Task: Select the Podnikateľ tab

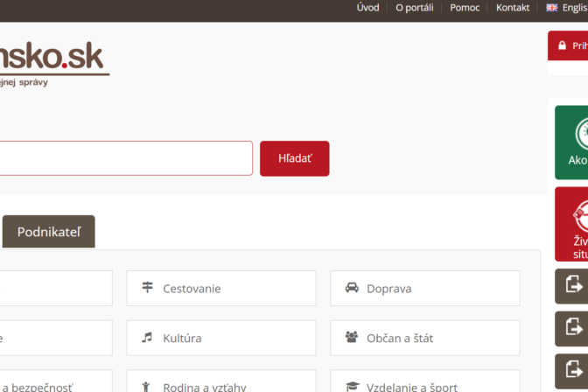Action: tap(49, 232)
